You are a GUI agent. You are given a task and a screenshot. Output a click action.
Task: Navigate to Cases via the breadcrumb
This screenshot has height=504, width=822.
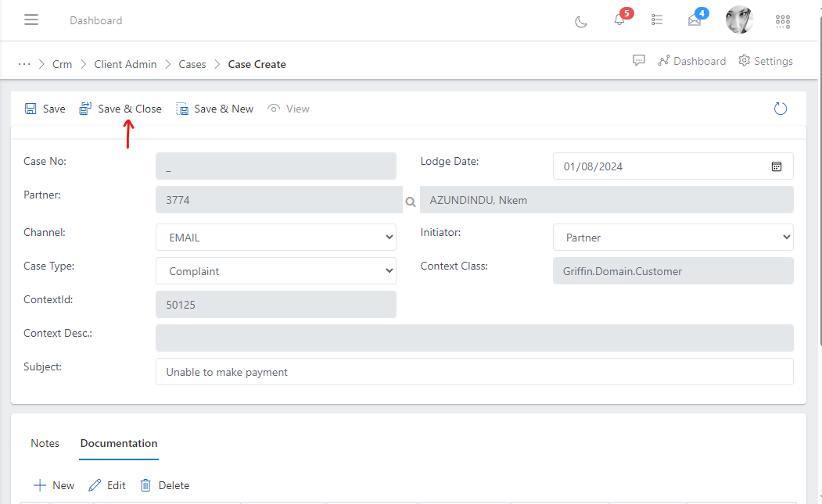pyautogui.click(x=192, y=64)
